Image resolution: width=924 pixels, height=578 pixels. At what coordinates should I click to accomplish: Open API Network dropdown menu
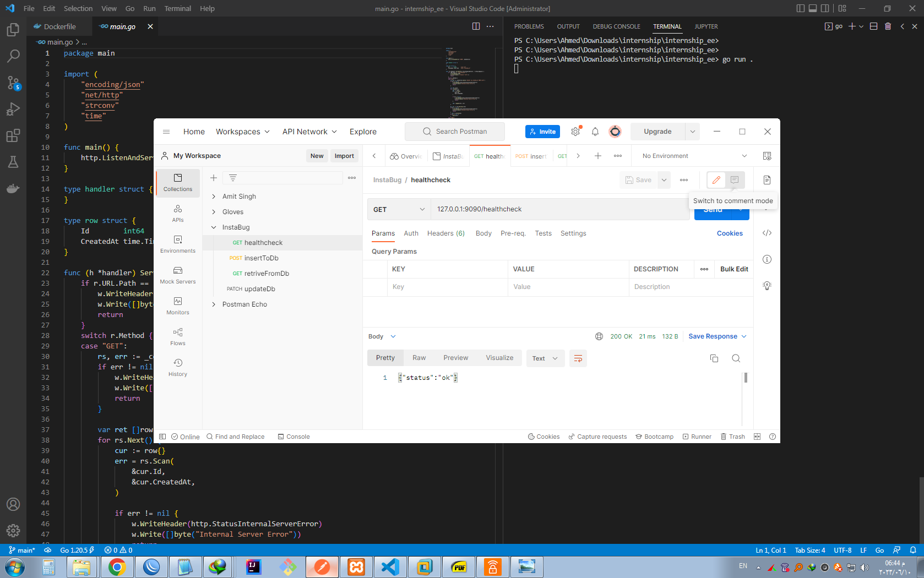pyautogui.click(x=309, y=132)
